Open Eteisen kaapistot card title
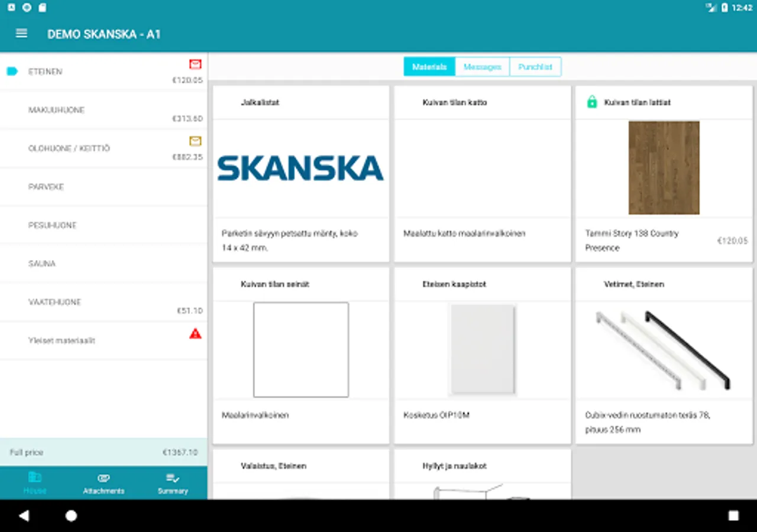The width and height of the screenshot is (757, 532). [454, 284]
